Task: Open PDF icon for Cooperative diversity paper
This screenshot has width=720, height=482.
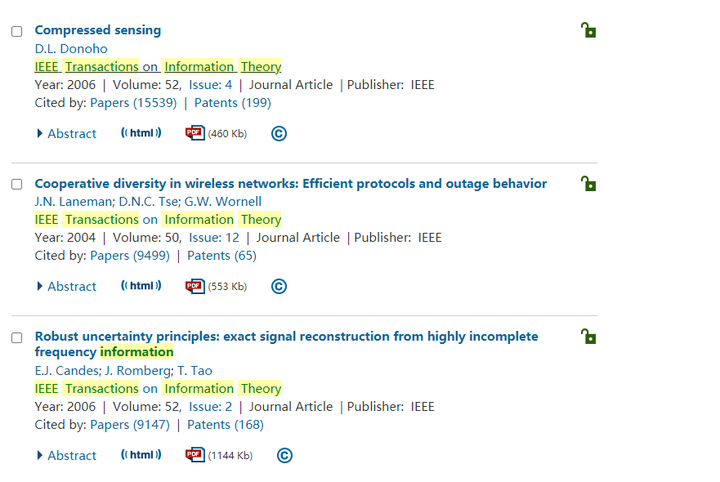Action: (x=195, y=286)
